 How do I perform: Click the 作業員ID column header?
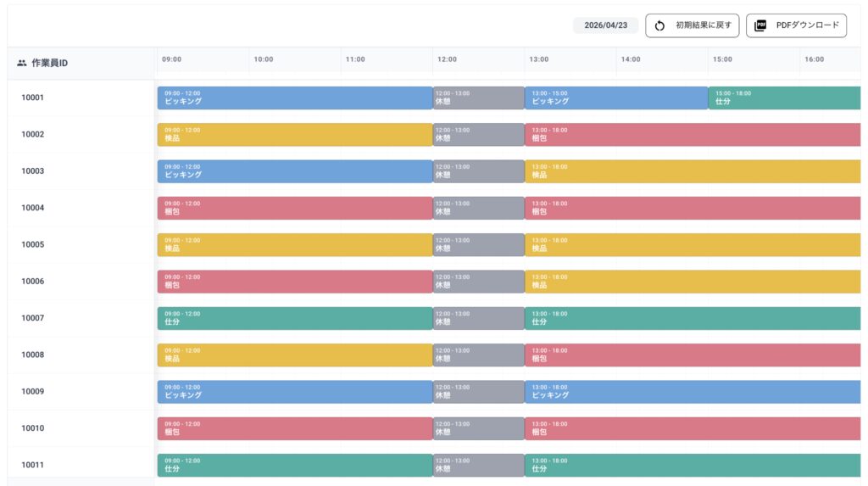[50, 63]
